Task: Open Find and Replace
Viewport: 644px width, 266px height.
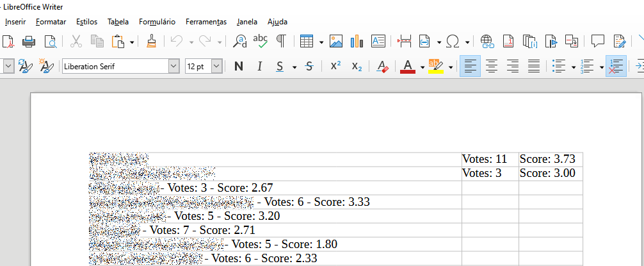Action: click(x=239, y=41)
